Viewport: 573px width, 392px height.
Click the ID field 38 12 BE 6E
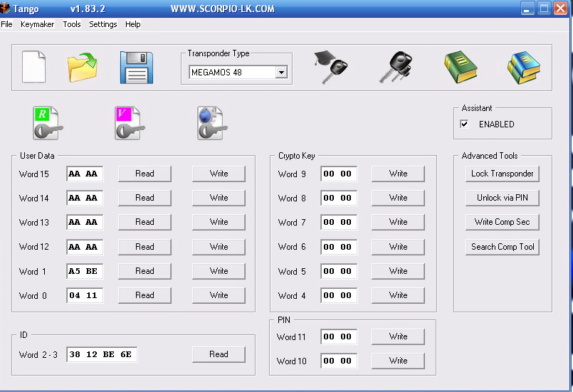coord(102,354)
